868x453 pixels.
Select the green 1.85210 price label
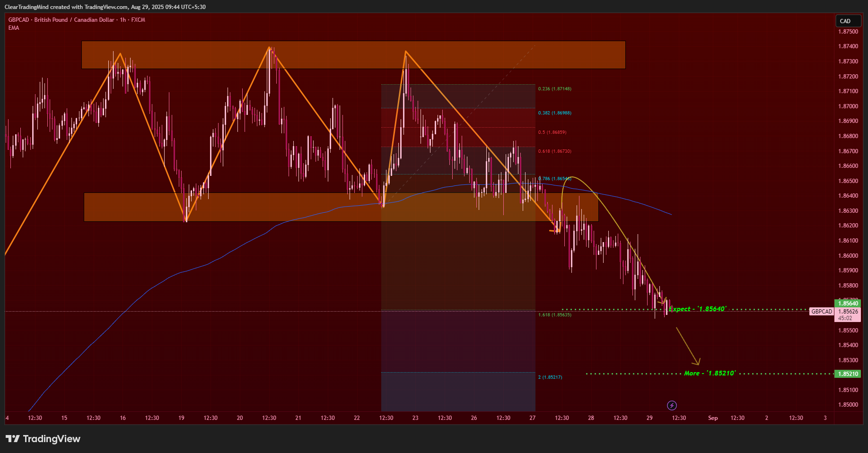point(848,374)
